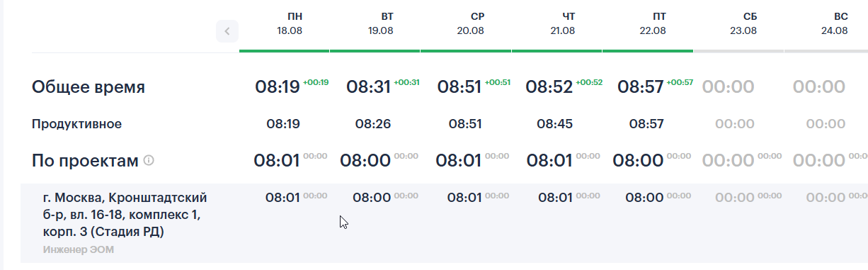Screen dimensions: 868x270
Task: Click Friday project time 08:00 in project row
Action: click(x=644, y=198)
